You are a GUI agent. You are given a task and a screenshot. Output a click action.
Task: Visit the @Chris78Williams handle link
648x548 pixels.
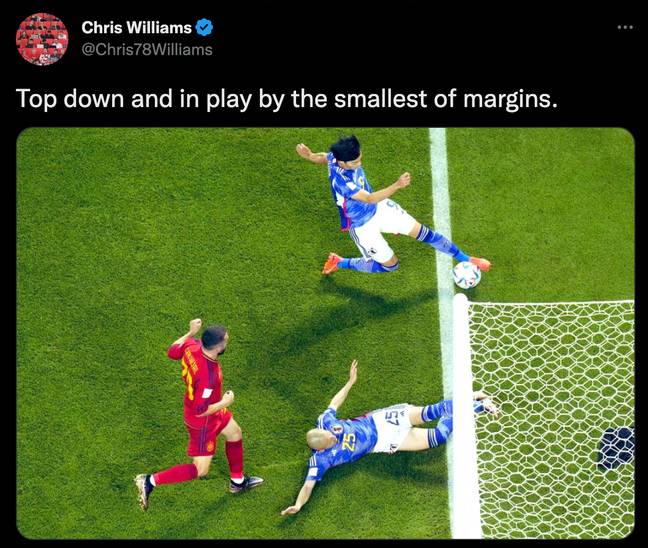(147, 50)
